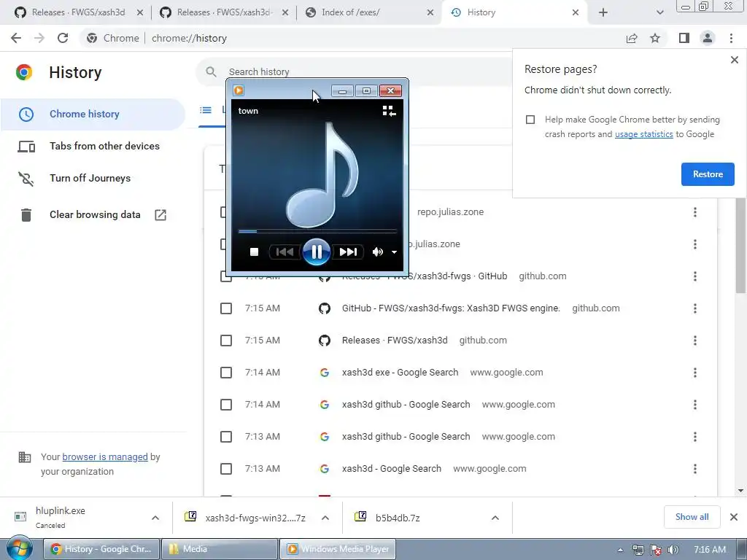Open Chrome three-dot main menu
The width and height of the screenshot is (747, 560).
731,38
